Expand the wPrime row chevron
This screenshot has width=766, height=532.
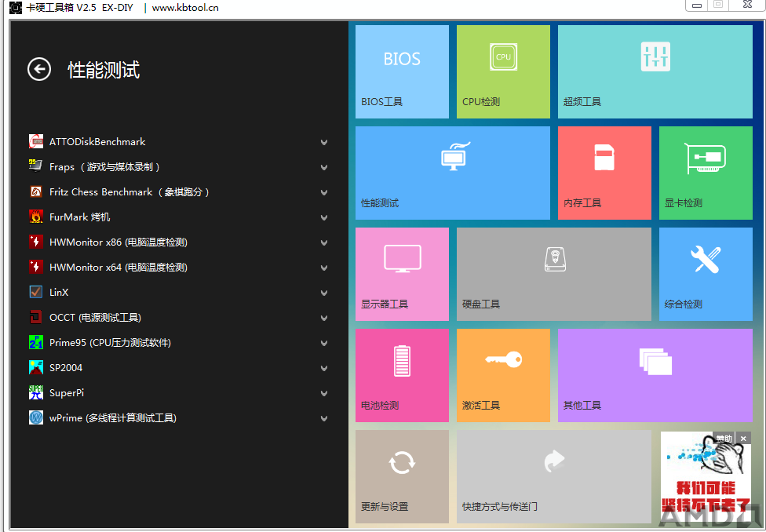click(324, 418)
